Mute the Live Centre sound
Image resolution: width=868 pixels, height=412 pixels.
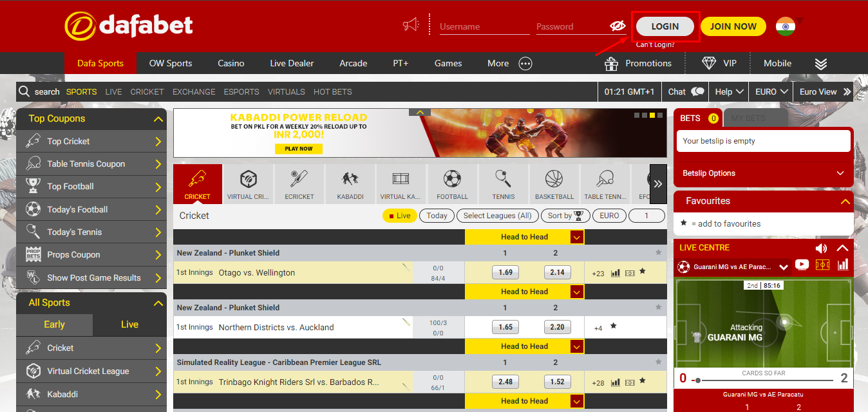point(821,248)
